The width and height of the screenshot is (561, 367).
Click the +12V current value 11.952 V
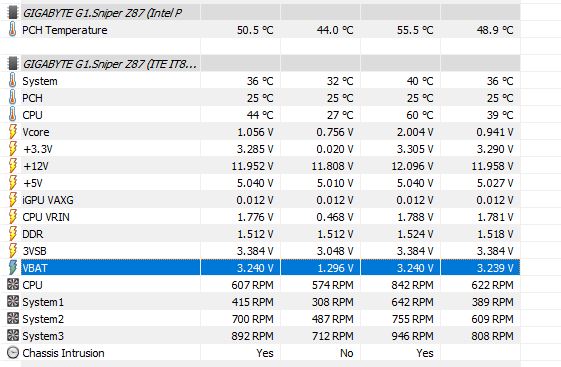click(253, 166)
